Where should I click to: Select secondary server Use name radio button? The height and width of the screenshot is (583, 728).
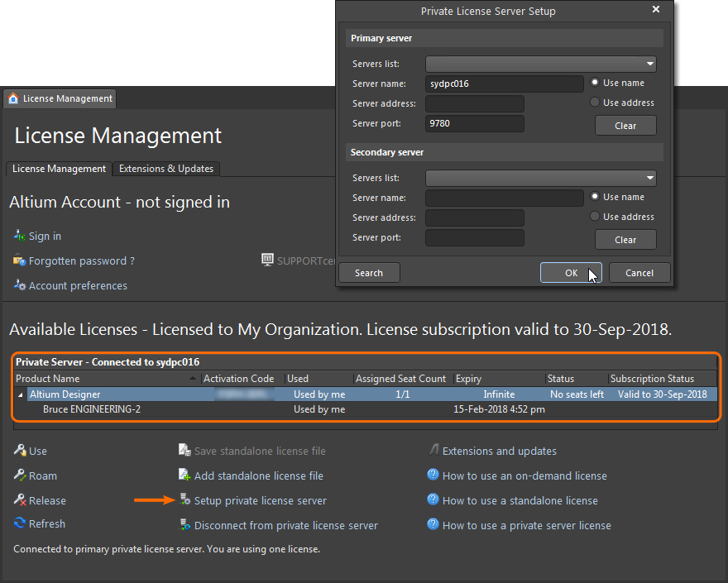595,197
